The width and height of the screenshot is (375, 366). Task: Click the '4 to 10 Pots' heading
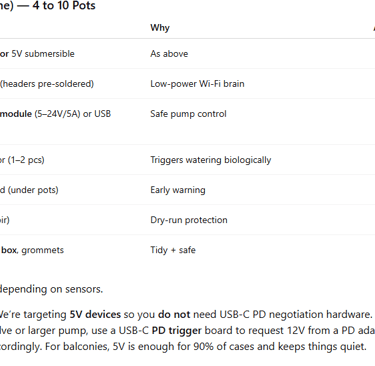coord(64,6)
